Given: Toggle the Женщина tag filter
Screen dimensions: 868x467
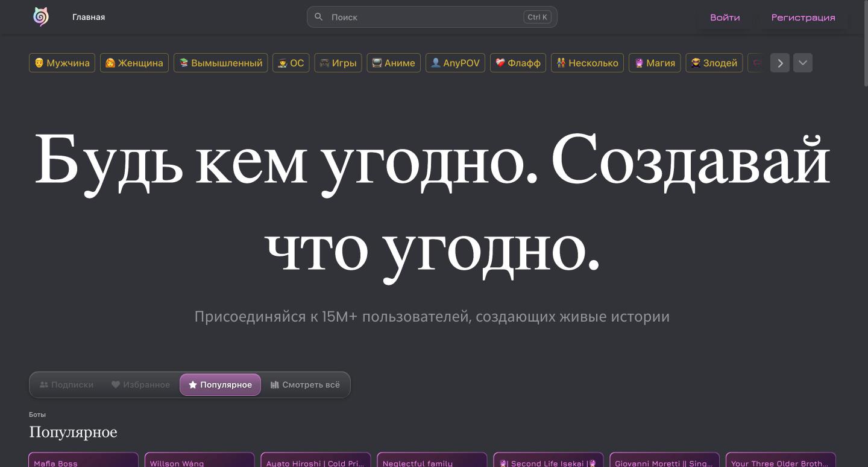Looking at the screenshot, I should [134, 63].
